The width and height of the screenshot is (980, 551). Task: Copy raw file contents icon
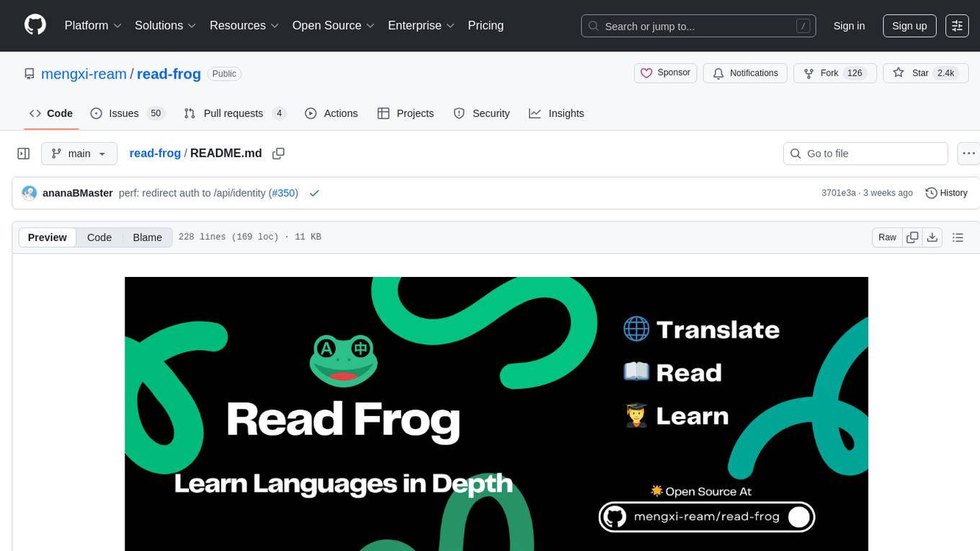pyautogui.click(x=912, y=237)
